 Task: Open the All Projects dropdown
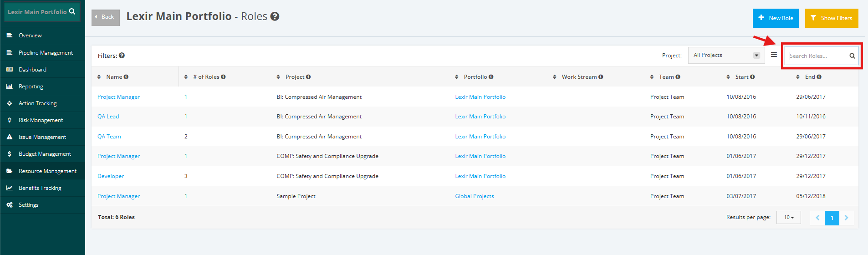click(x=726, y=55)
